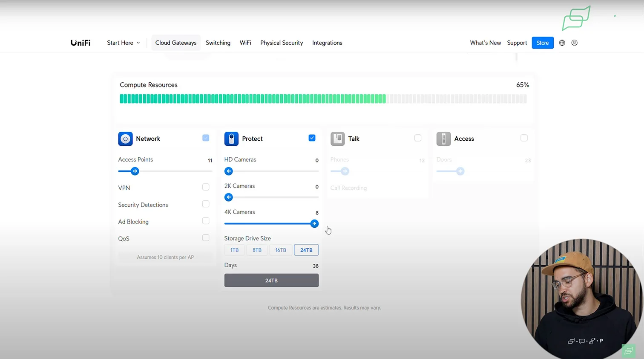This screenshot has width=644, height=359.
Task: Go to Physical Security menu
Action: tap(282, 43)
